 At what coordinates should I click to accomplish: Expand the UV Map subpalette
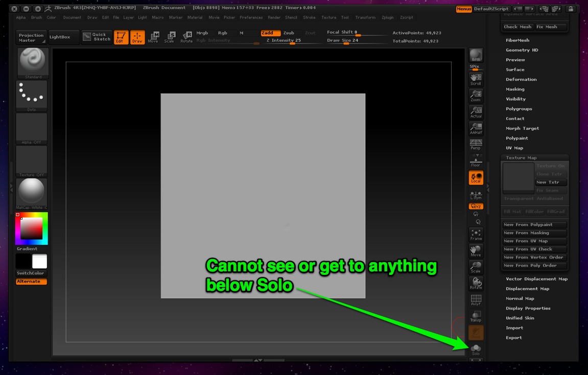[514, 148]
